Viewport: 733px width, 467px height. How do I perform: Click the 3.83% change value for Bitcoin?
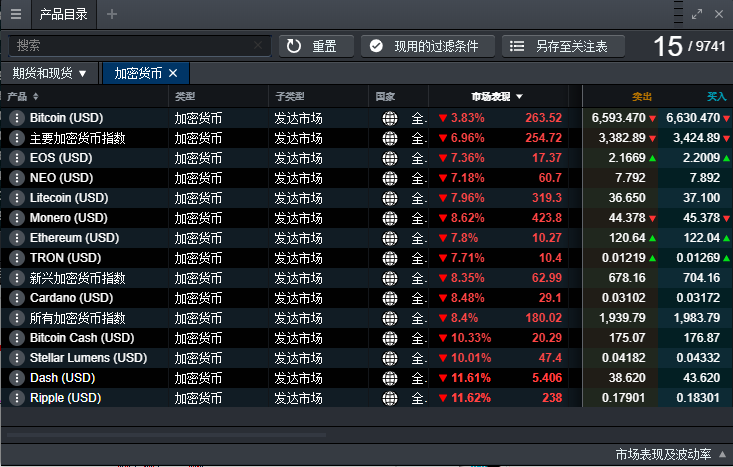pos(467,118)
